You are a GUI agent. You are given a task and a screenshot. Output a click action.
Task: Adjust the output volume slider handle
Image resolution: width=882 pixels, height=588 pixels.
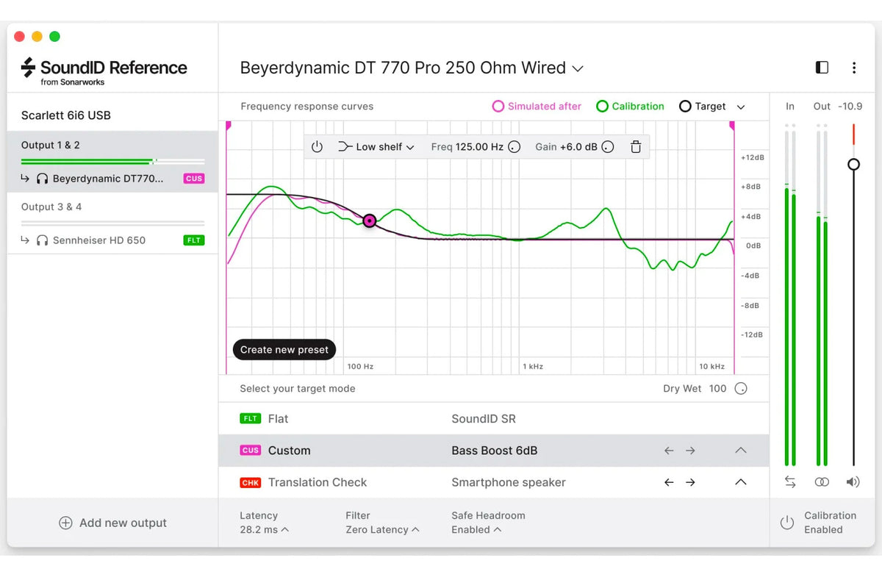(853, 165)
